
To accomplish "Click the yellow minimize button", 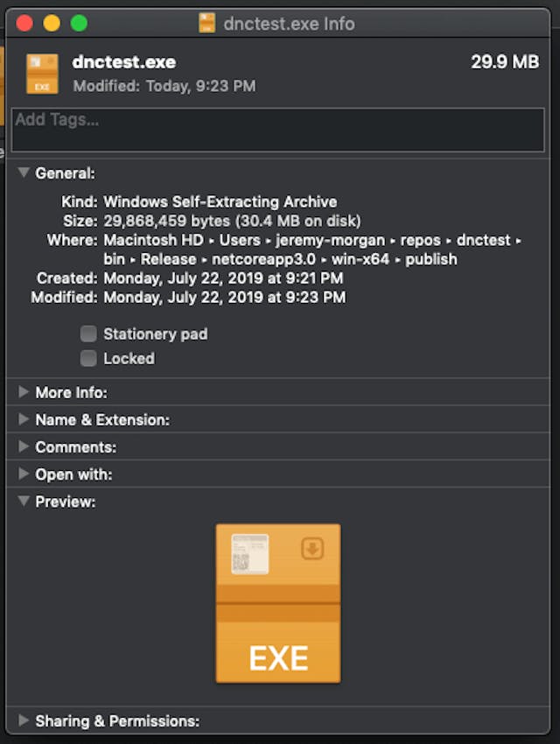I will tap(50, 24).
